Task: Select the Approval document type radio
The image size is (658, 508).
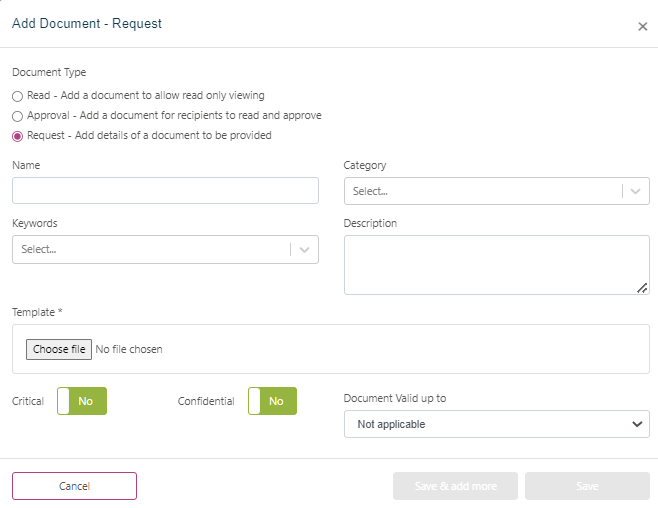Action: [17, 116]
